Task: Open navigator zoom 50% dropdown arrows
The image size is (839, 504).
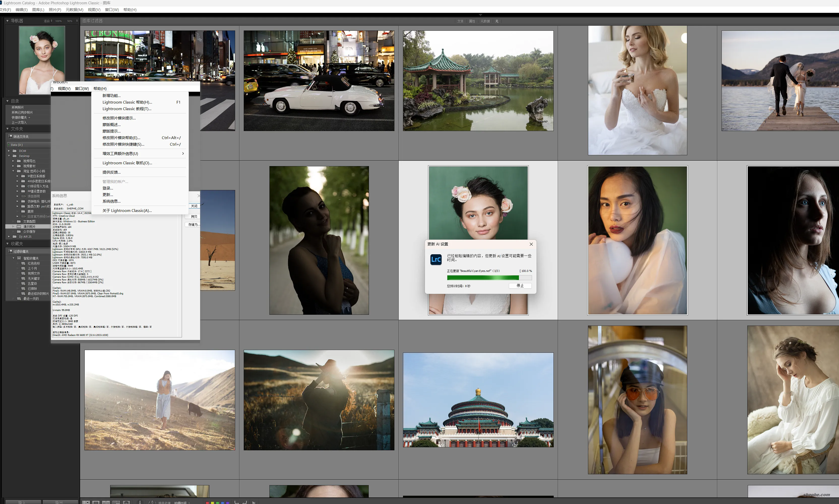Action: pyautogui.click(x=77, y=21)
